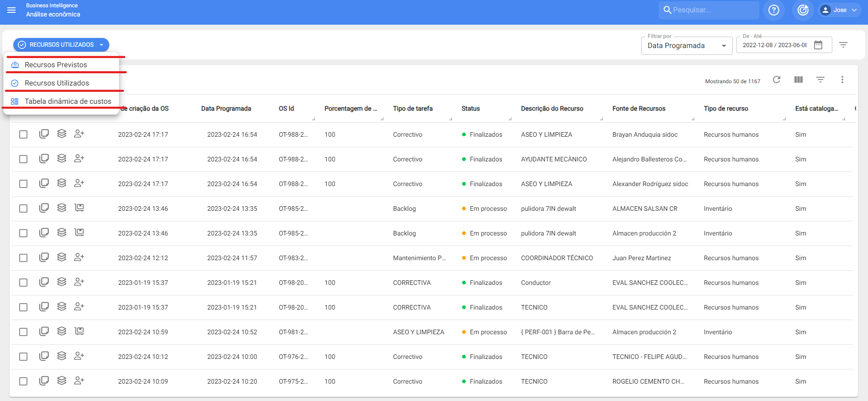Open filter corner of Status column

pyautogui.click(x=510, y=119)
